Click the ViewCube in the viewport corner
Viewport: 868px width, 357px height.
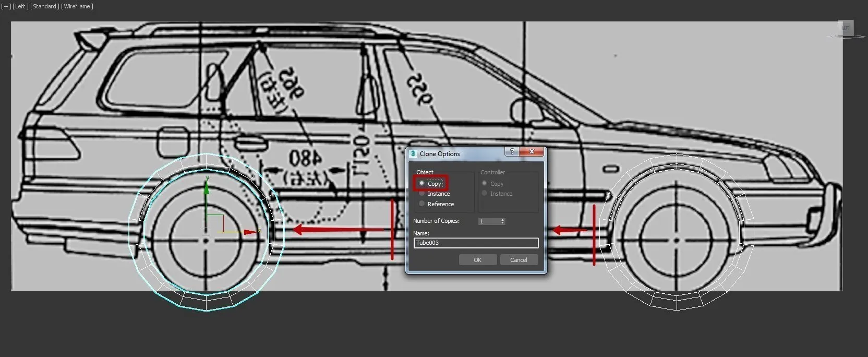(846, 28)
